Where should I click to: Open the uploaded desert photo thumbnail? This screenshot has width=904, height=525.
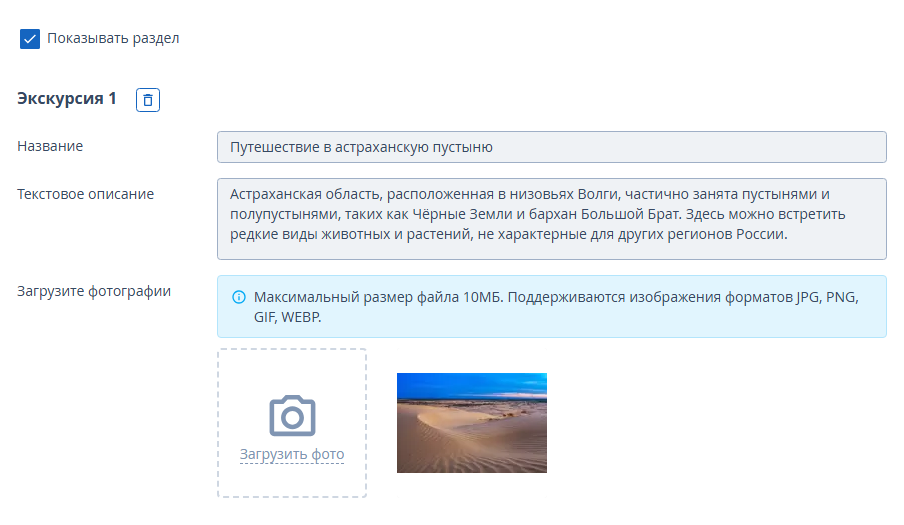(472, 423)
